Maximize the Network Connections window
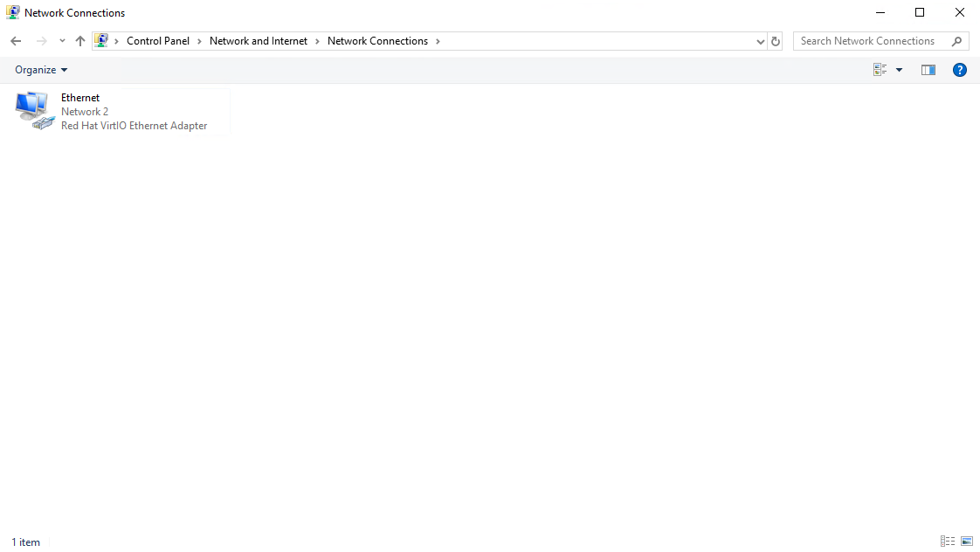This screenshot has width=980, height=552. pyautogui.click(x=920, y=12)
